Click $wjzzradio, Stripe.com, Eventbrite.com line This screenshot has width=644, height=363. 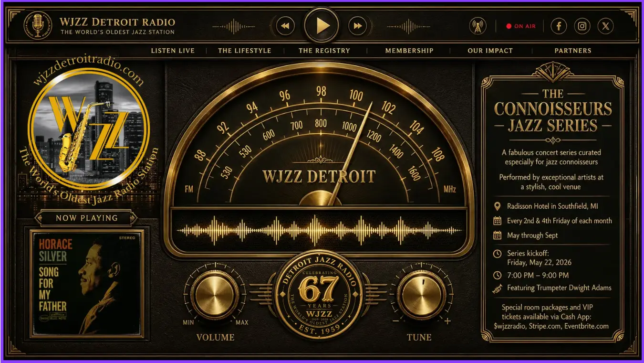tap(551, 326)
